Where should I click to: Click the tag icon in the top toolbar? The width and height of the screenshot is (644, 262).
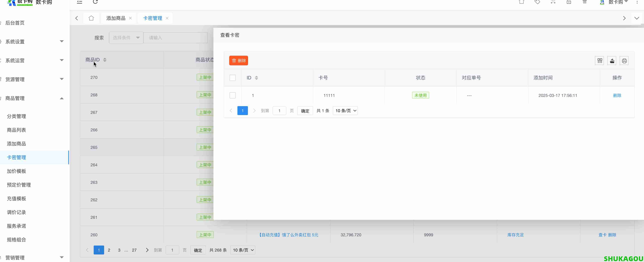(538, 2)
